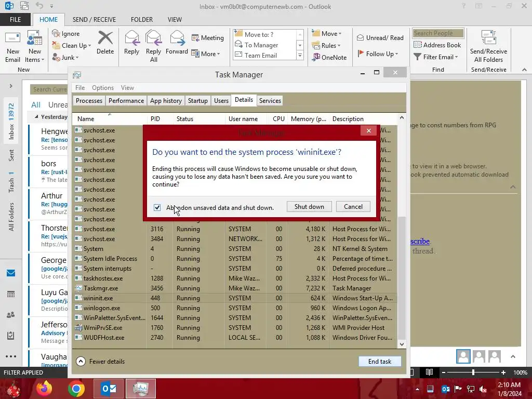The height and width of the screenshot is (399, 532).
Task: Open the New Items dropdown
Action: (x=35, y=47)
